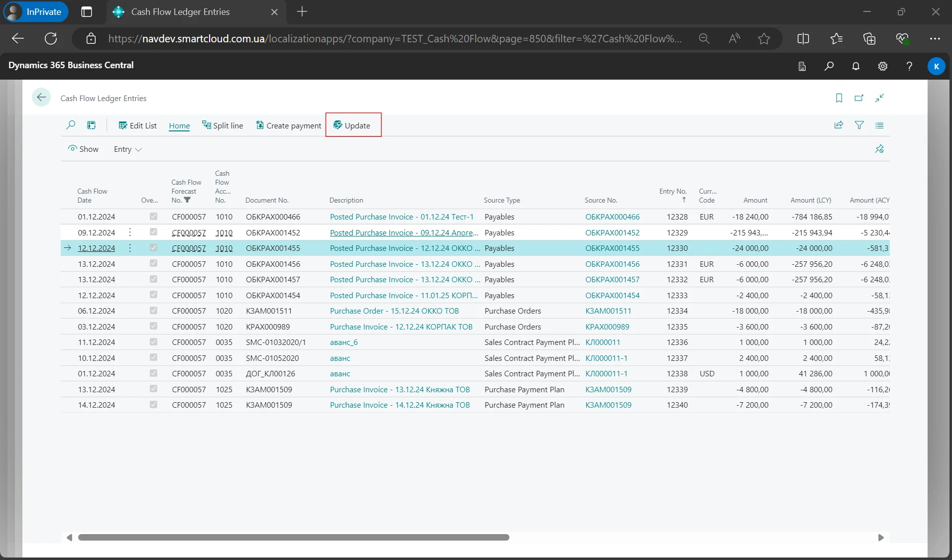952x560 pixels.
Task: Click the back arrow beside Cash Flow Ledger Entries
Action: coord(41,98)
